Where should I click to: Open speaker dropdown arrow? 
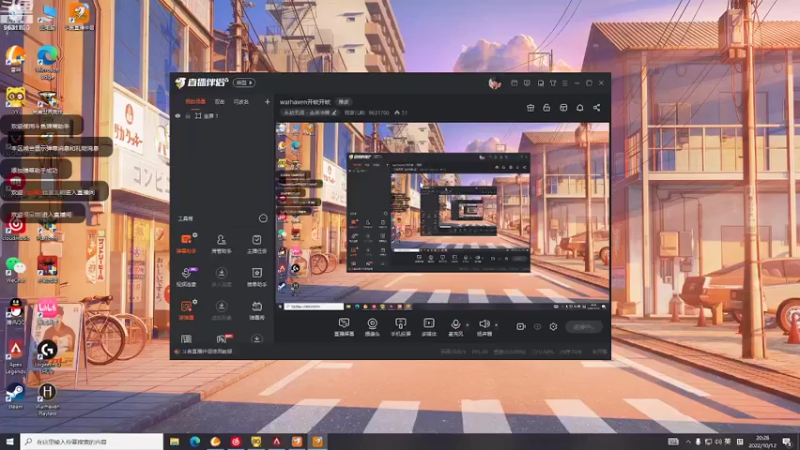(496, 324)
